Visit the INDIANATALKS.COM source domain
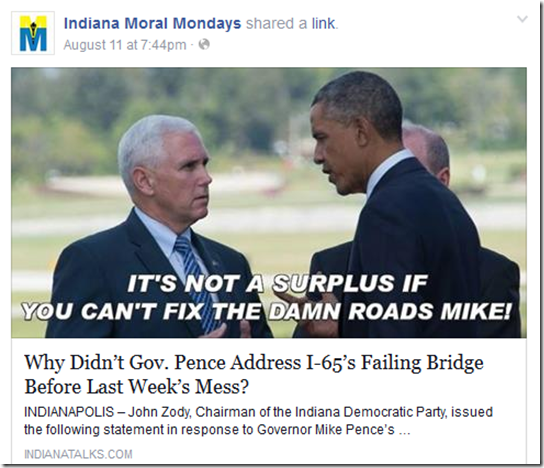This screenshot has height=468, width=544. pos(78,454)
